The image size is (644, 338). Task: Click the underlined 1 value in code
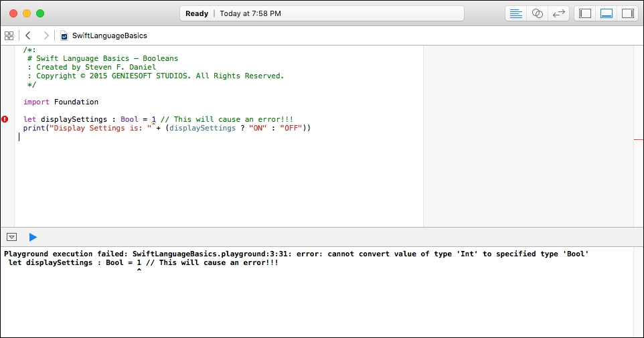pos(153,120)
